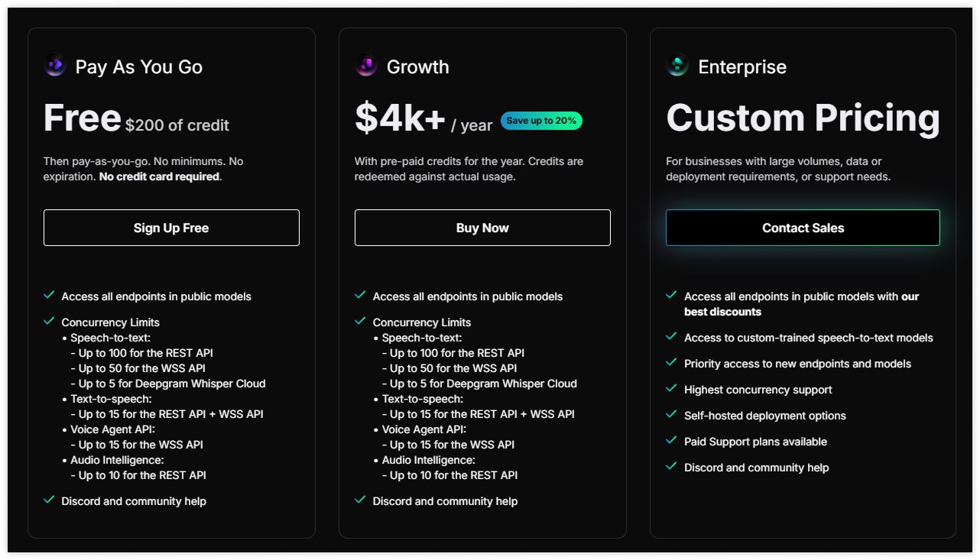980x560 pixels.
Task: Click checkmark beside Priority access to new endpoints
Action: click(671, 363)
